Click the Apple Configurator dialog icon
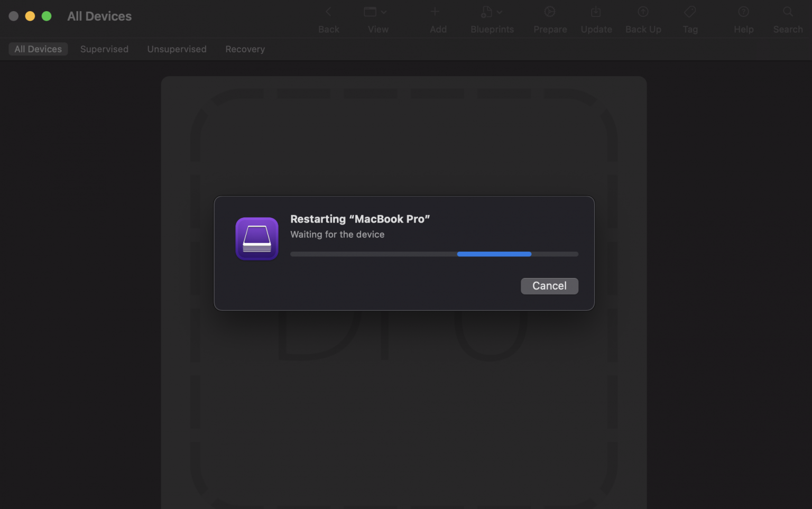 tap(256, 238)
